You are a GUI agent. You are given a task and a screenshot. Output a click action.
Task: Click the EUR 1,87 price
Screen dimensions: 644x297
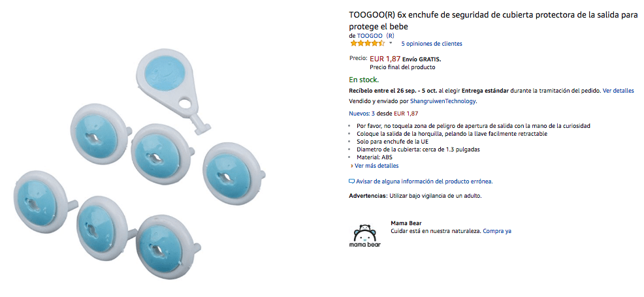(385, 59)
